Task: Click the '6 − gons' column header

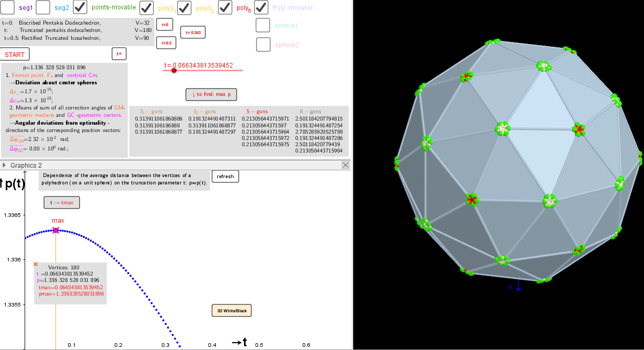Action: point(311,112)
